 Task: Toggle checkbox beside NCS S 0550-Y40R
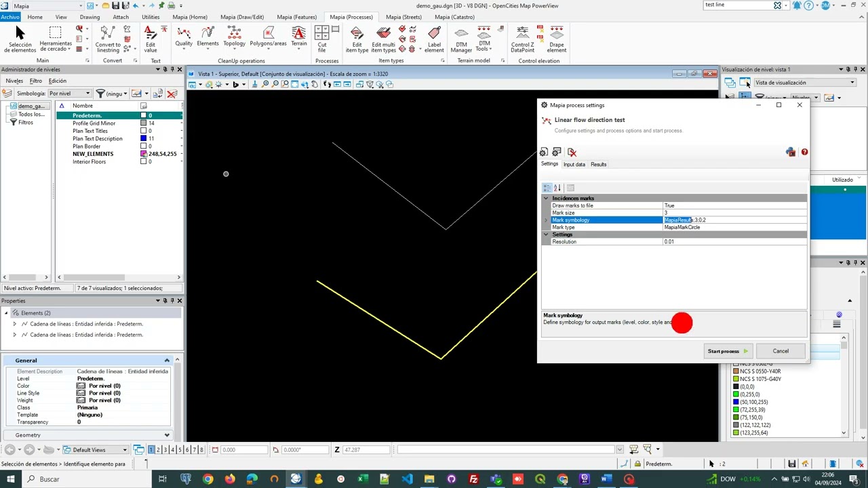(x=736, y=371)
